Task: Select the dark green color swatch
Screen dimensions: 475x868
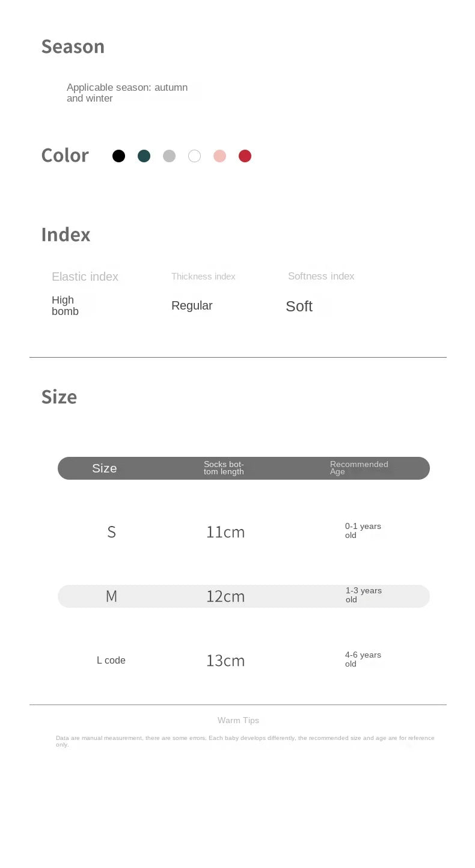Action: [x=144, y=156]
